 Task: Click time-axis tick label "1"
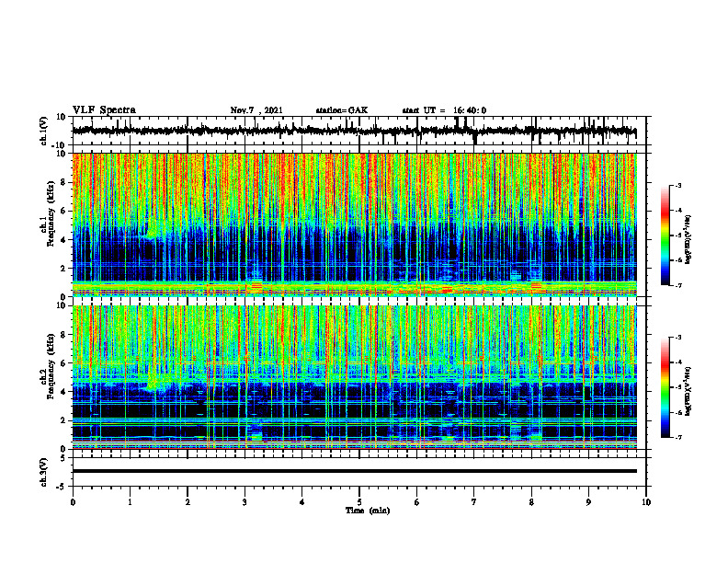[130, 502]
